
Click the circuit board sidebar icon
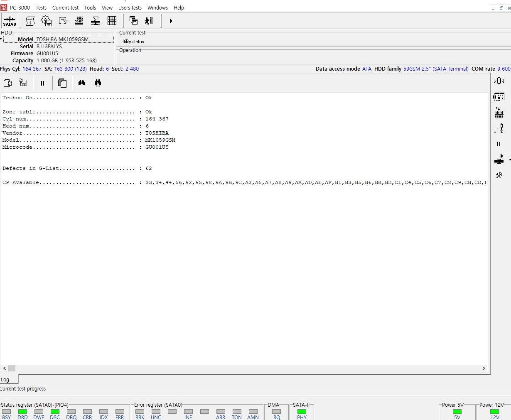tap(499, 97)
